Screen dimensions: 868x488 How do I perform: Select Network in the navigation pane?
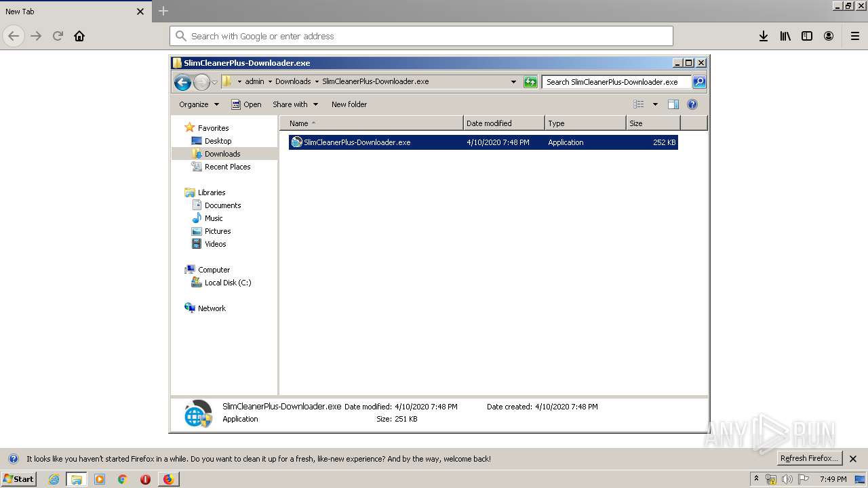pyautogui.click(x=212, y=308)
